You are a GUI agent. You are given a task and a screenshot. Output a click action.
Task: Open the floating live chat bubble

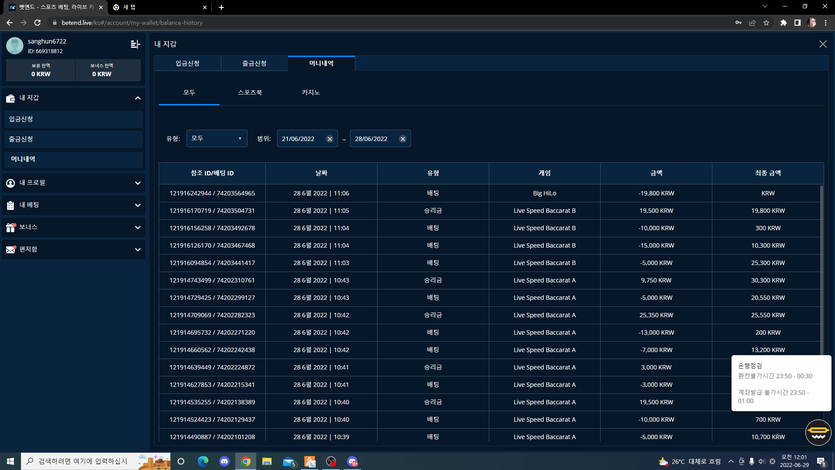point(818,432)
